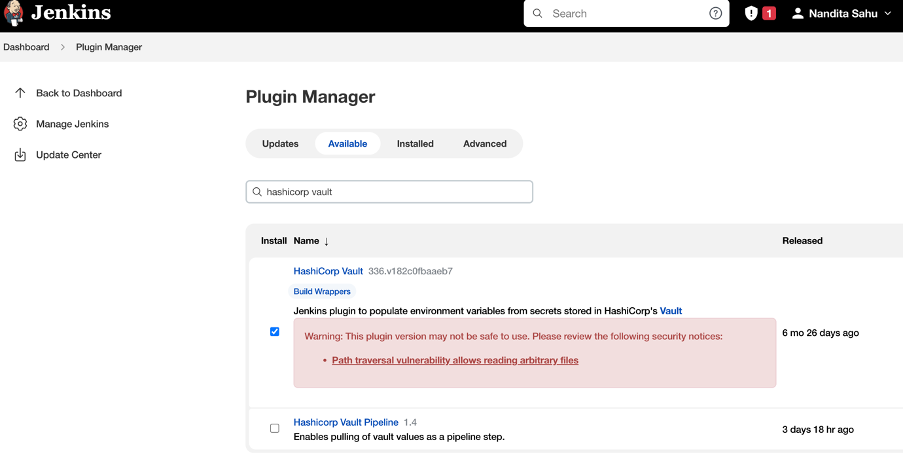Image resolution: width=904 pixels, height=462 pixels.
Task: Open the Path traversal vulnerability notice link
Action: tap(455, 360)
